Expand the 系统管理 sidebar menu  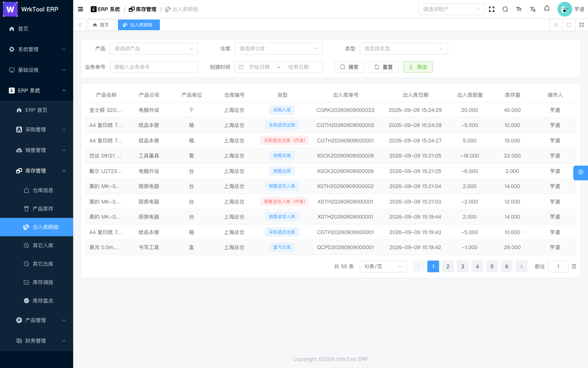point(37,49)
